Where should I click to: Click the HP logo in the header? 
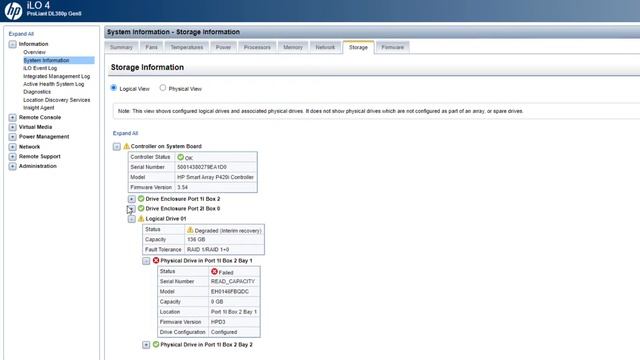pos(13,11)
